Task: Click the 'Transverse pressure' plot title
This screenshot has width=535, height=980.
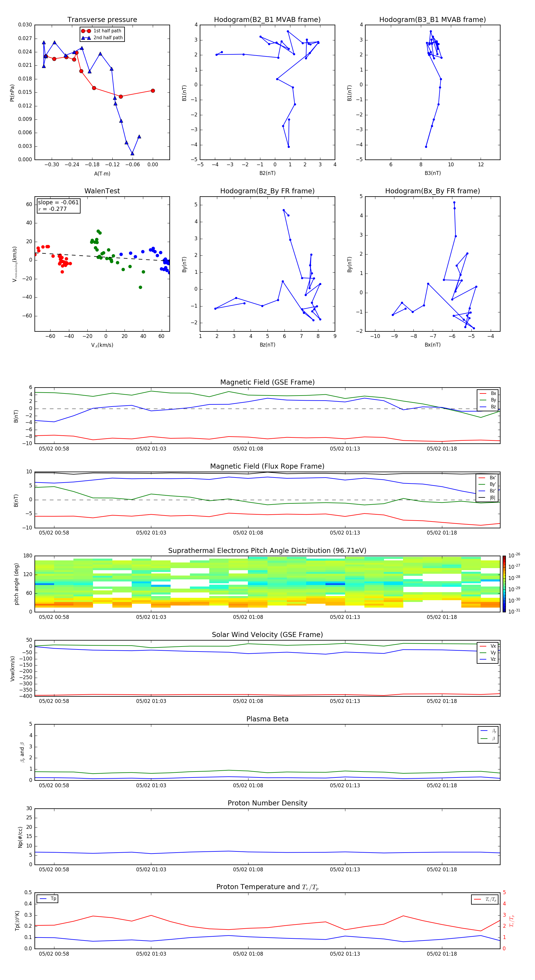Action: pos(102,20)
